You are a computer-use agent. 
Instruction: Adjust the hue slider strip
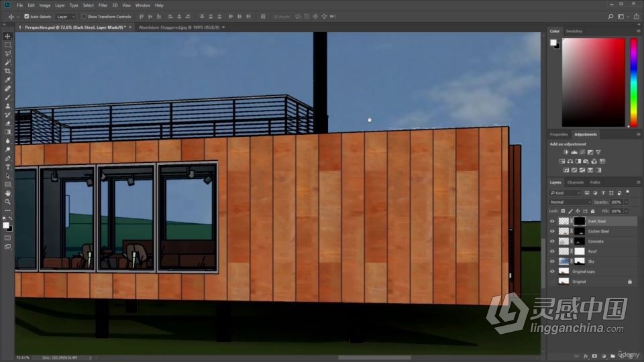pos(634,82)
